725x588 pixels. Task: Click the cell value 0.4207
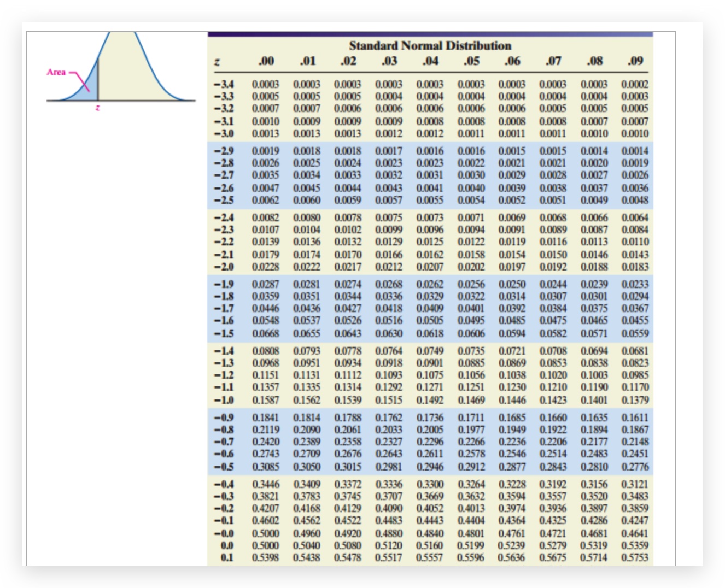pyautogui.click(x=266, y=508)
